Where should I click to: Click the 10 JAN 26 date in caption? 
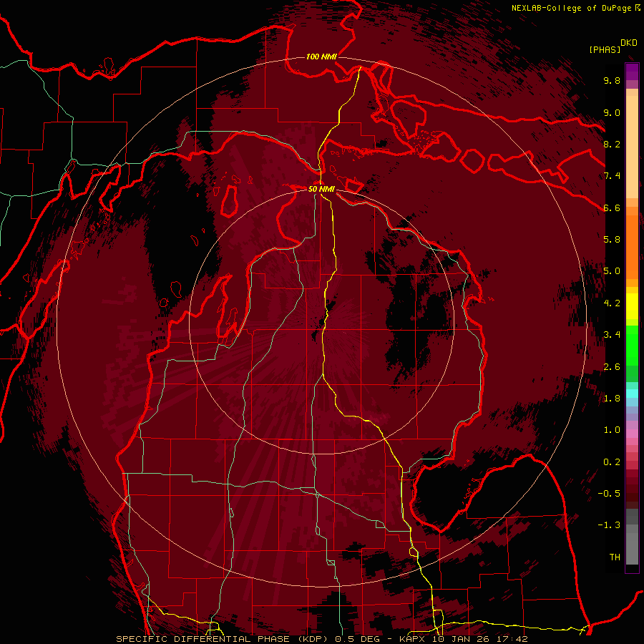462,639
